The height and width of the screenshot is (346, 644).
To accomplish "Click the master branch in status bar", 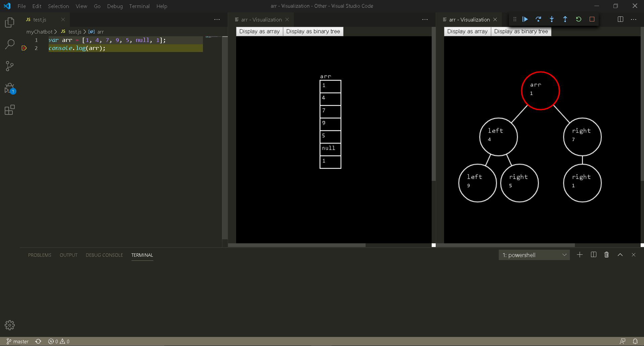I will tap(17, 341).
